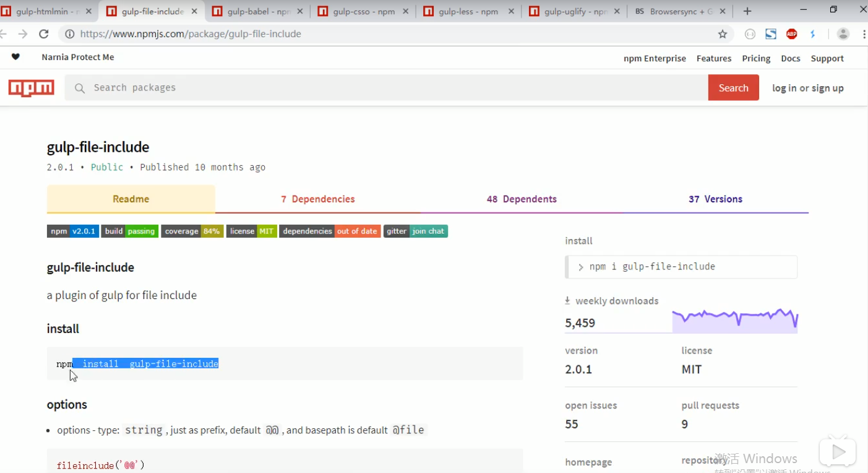Reload the page
The width and height of the screenshot is (868, 473).
(x=44, y=34)
